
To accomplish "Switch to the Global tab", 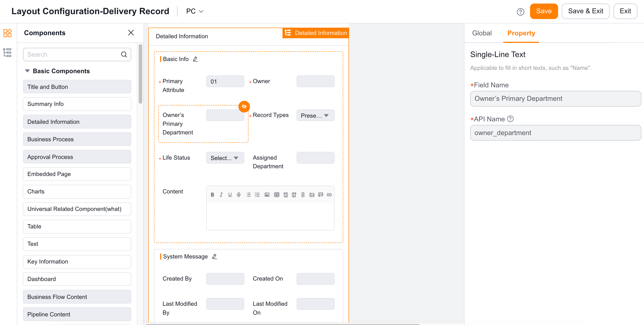I will (481, 33).
